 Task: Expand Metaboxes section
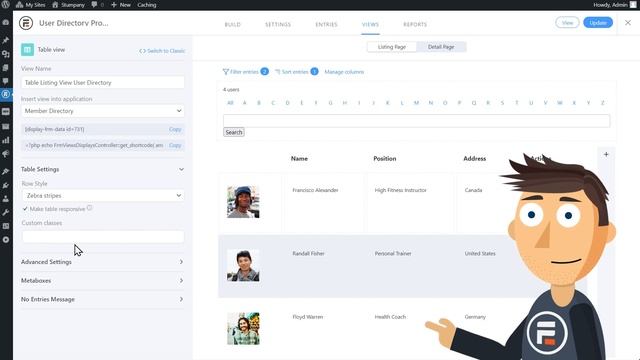[103, 281]
